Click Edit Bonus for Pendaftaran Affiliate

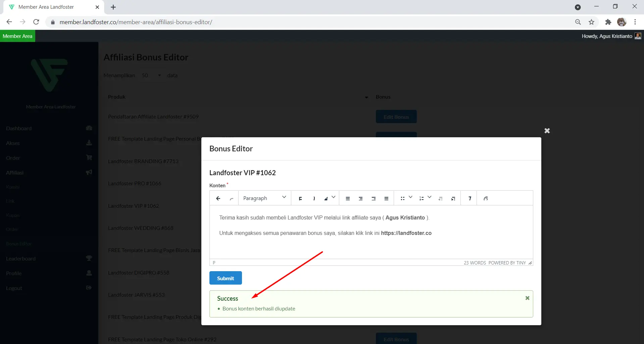tap(396, 117)
